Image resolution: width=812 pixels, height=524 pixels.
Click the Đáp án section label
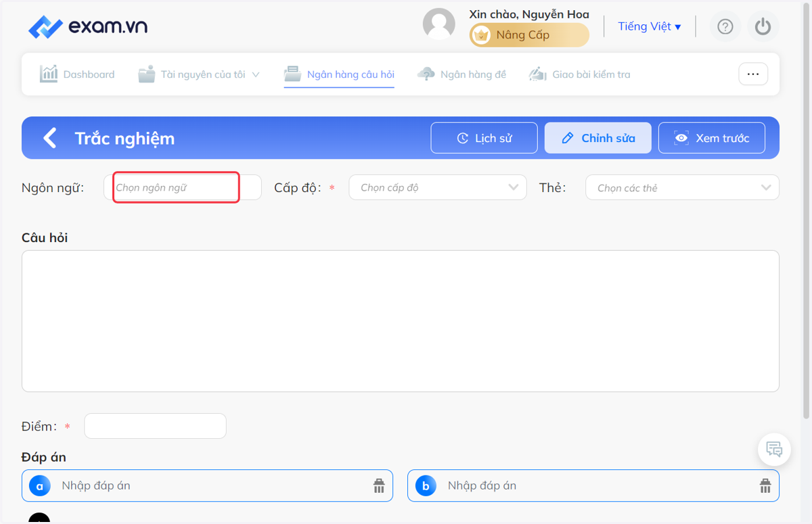click(x=44, y=457)
